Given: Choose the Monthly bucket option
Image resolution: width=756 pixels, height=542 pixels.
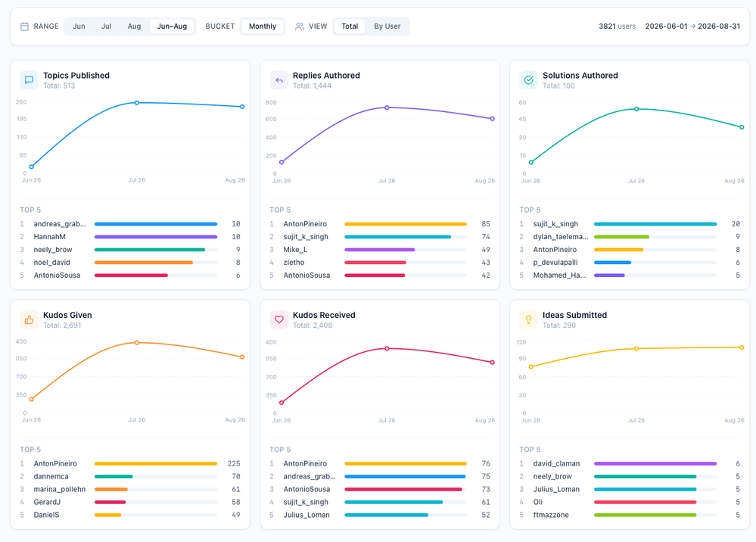Looking at the screenshot, I should click(x=263, y=26).
